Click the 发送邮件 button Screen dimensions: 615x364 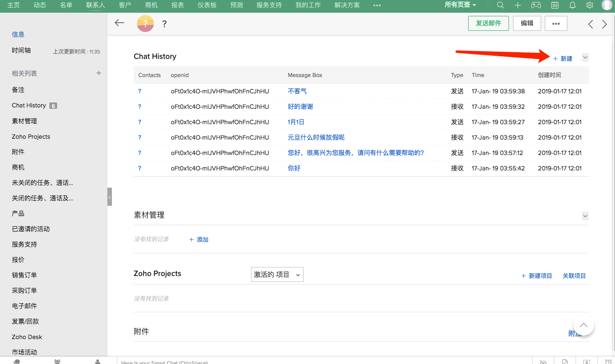[x=488, y=23]
